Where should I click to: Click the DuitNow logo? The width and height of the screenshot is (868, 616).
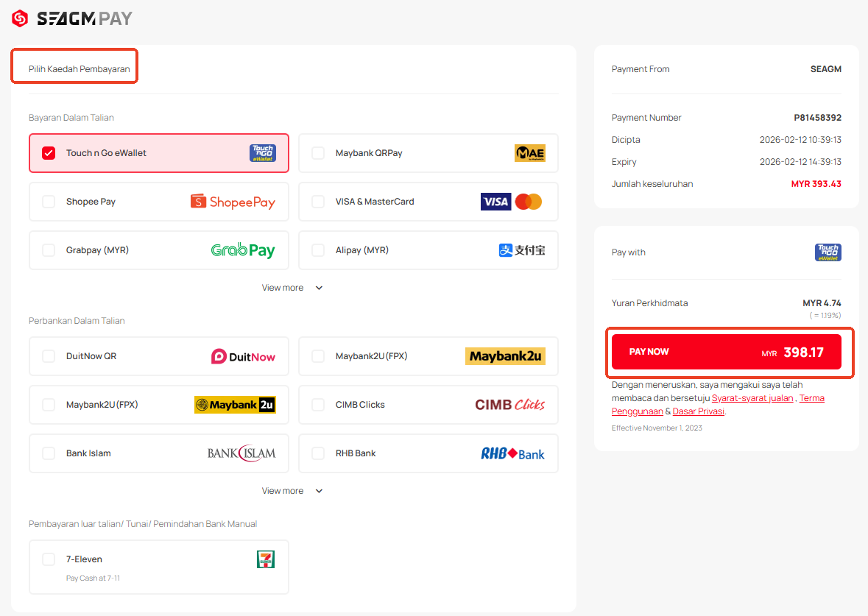(x=243, y=356)
